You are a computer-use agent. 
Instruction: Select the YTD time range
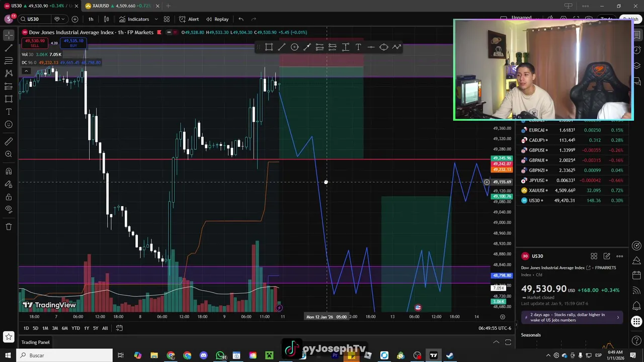tap(75, 328)
